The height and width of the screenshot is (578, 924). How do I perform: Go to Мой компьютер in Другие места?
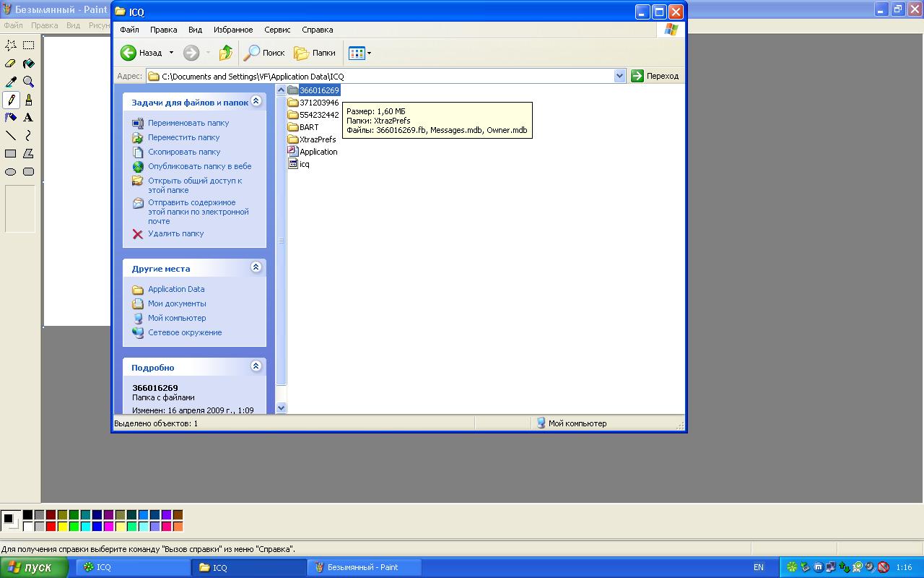click(177, 318)
